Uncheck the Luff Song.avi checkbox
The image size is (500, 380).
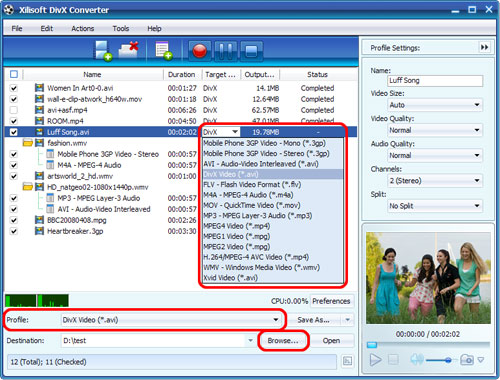(13, 132)
